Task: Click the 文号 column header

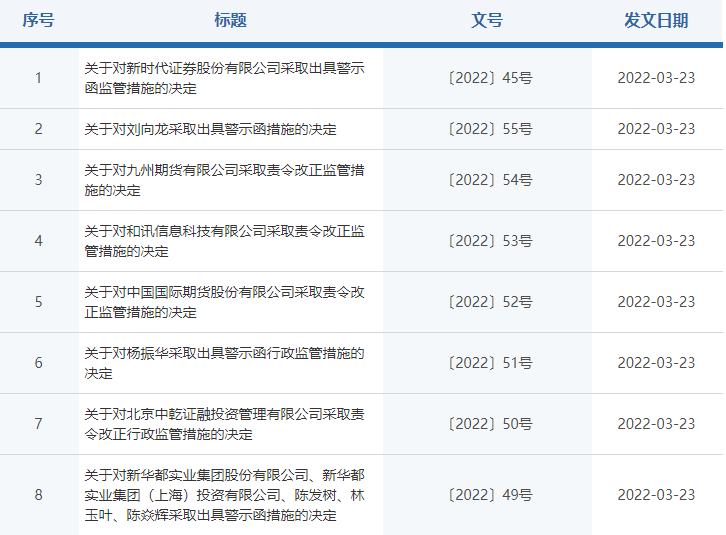Action: pos(487,20)
